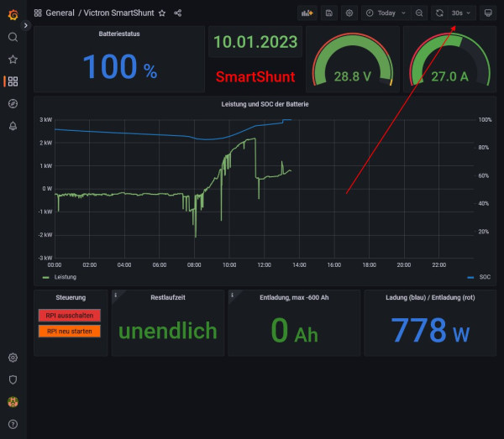Open the Configuration gear in sidebar
Screen dimensions: 504x439
[x=13, y=358]
